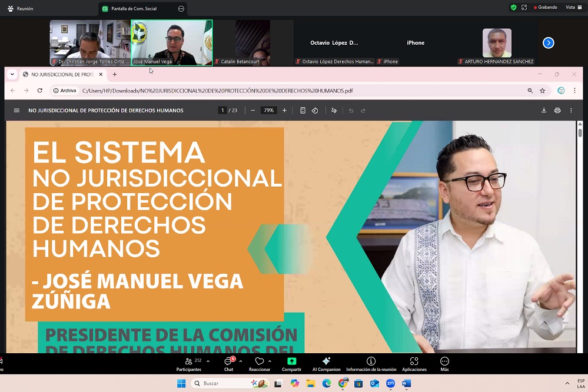The image size is (588, 392).
Task: Show next participants with the arrow button
Action: [x=548, y=43]
